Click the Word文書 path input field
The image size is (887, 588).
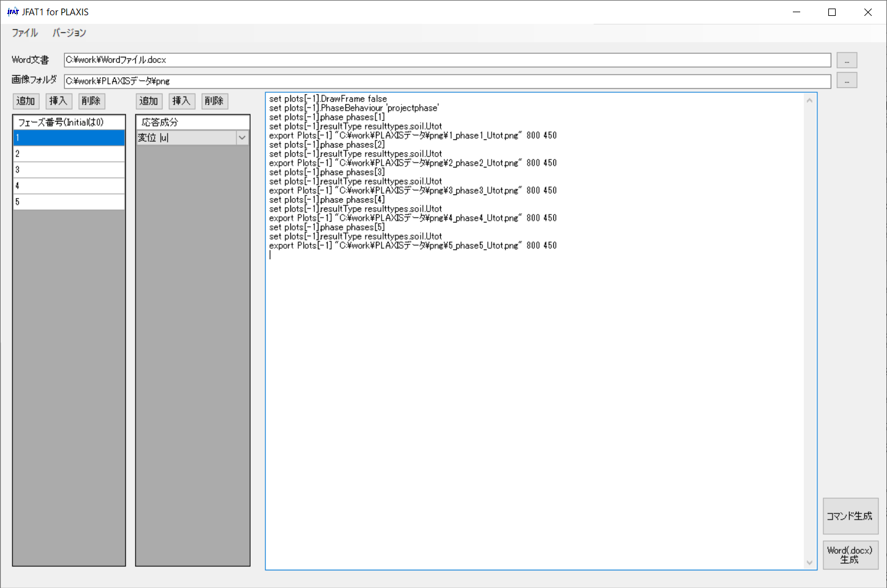[x=447, y=60]
